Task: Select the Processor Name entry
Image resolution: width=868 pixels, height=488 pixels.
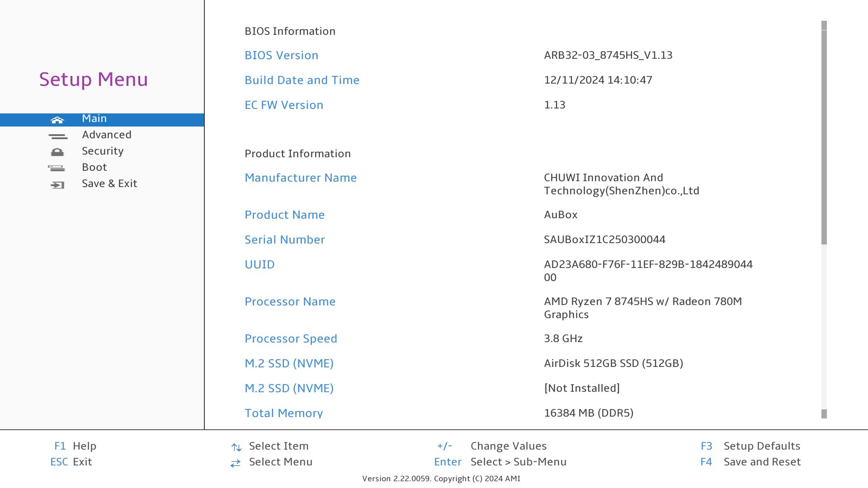Action: 290,301
